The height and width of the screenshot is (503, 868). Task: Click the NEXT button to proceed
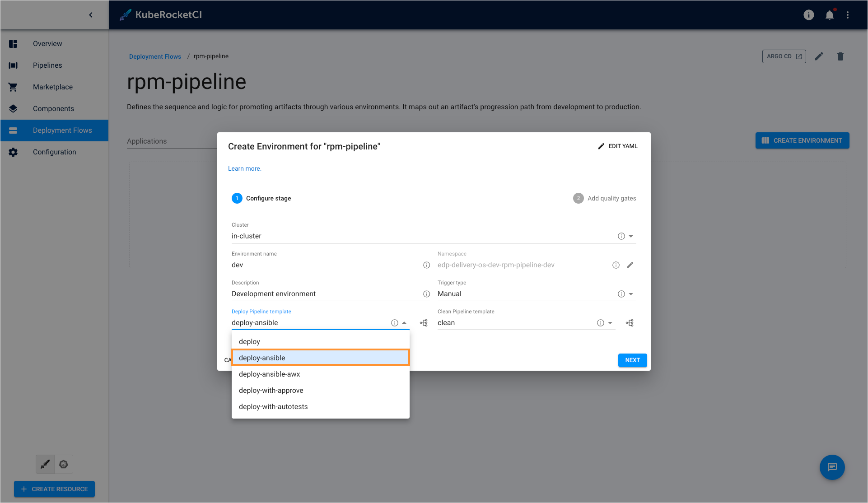633,360
